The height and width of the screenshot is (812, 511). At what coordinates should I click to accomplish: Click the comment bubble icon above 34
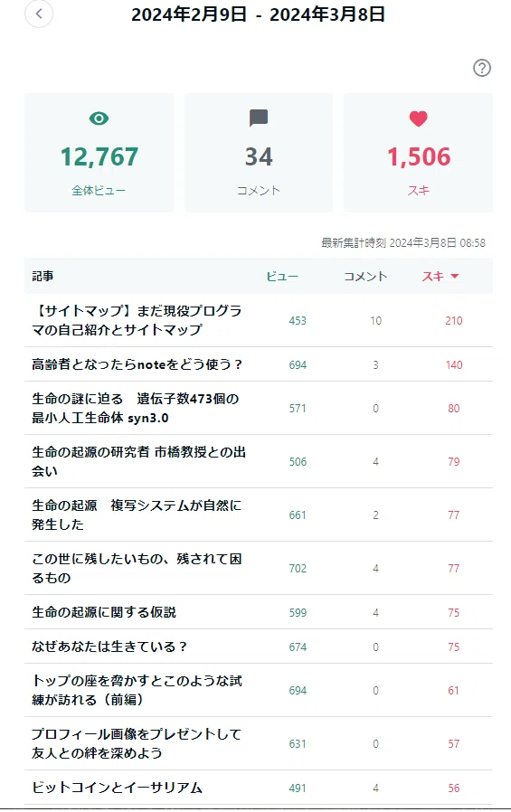coord(259,118)
